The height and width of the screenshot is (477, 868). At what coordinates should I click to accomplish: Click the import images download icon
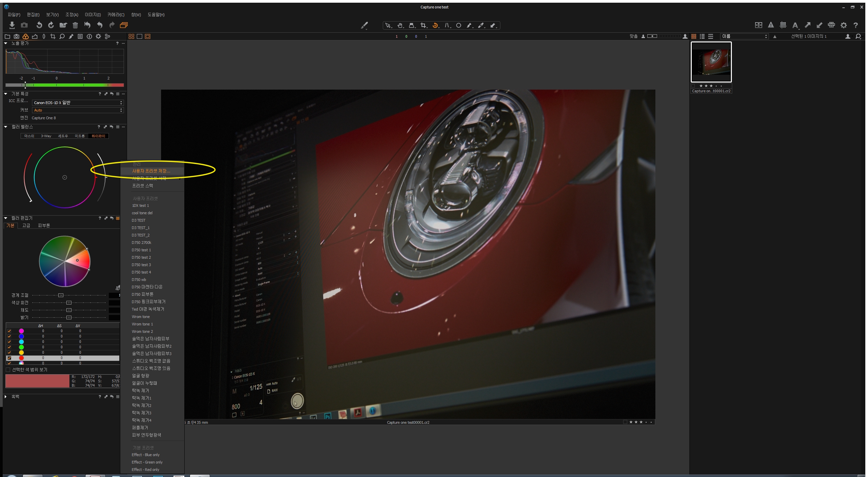coord(12,25)
